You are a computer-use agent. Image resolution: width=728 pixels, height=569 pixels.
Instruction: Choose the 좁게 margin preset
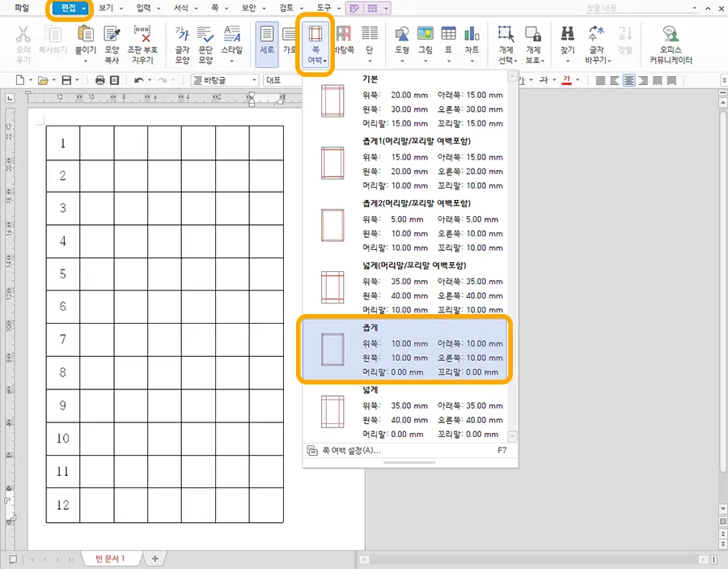pos(405,350)
